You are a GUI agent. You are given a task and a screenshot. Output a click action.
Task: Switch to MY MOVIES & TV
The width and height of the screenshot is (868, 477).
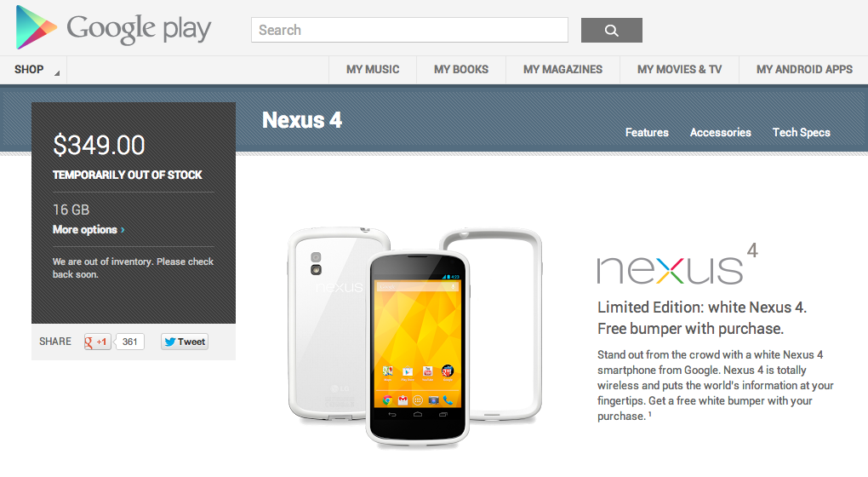(679, 70)
